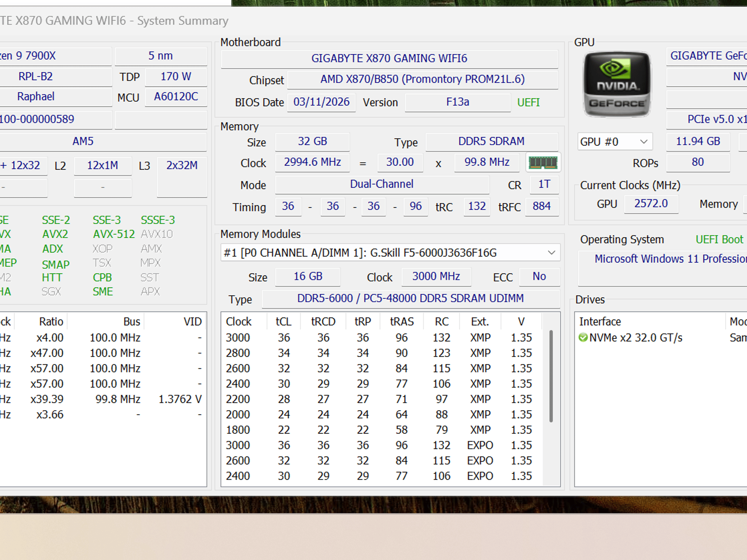Screen dimensions: 747x560
Task: Click the tRAS column header
Action: pos(402,322)
